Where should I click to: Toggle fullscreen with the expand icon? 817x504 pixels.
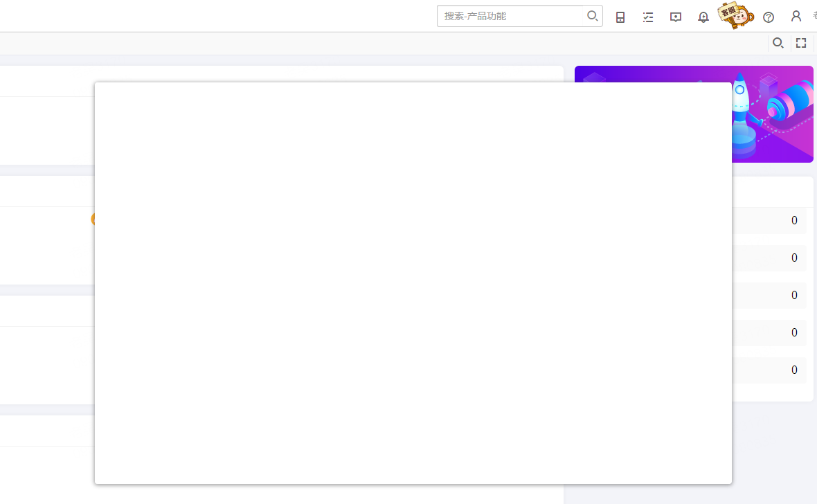pyautogui.click(x=801, y=43)
